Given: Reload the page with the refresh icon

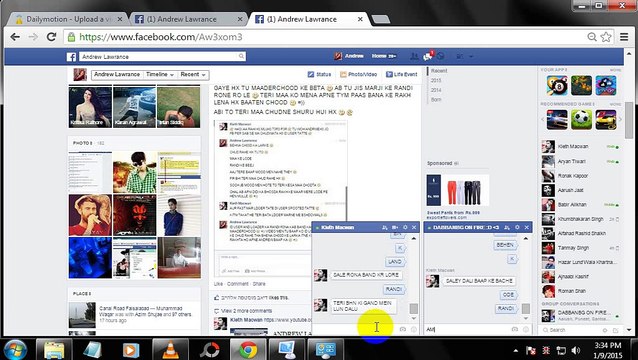Looking at the screenshot, I should point(51,37).
